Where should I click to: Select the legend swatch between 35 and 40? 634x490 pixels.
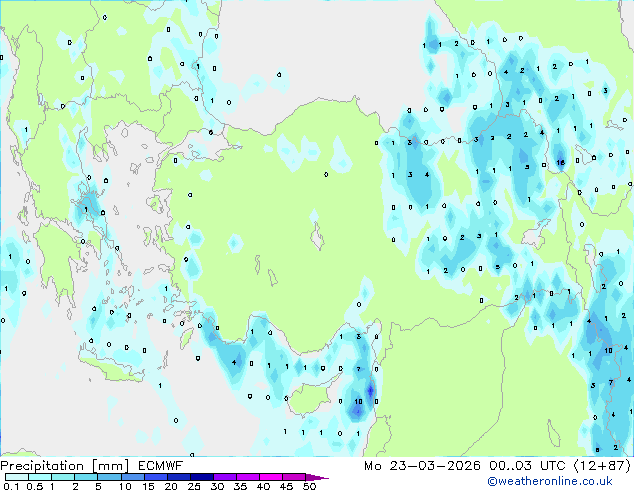click(x=247, y=477)
